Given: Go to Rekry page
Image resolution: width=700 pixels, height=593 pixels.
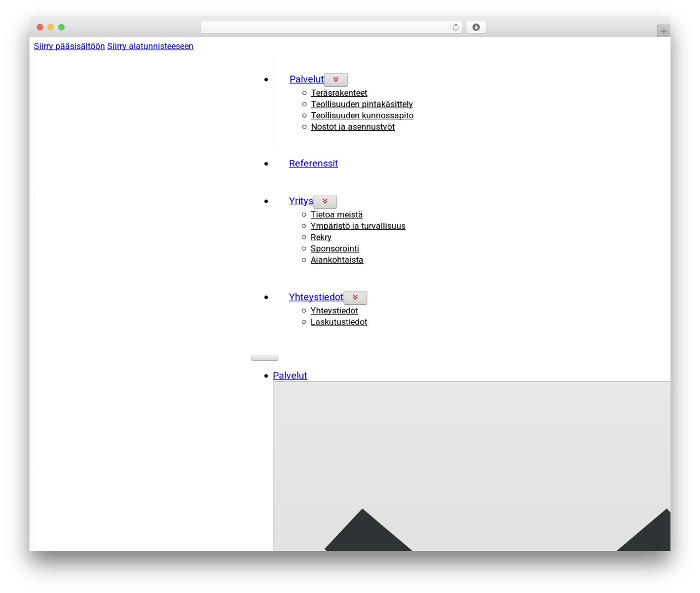Looking at the screenshot, I should click(x=321, y=237).
